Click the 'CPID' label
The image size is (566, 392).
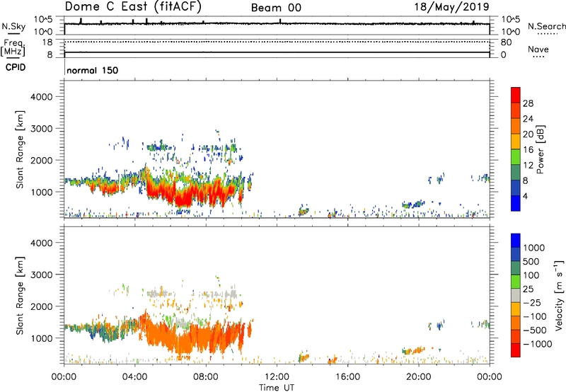tap(16, 67)
